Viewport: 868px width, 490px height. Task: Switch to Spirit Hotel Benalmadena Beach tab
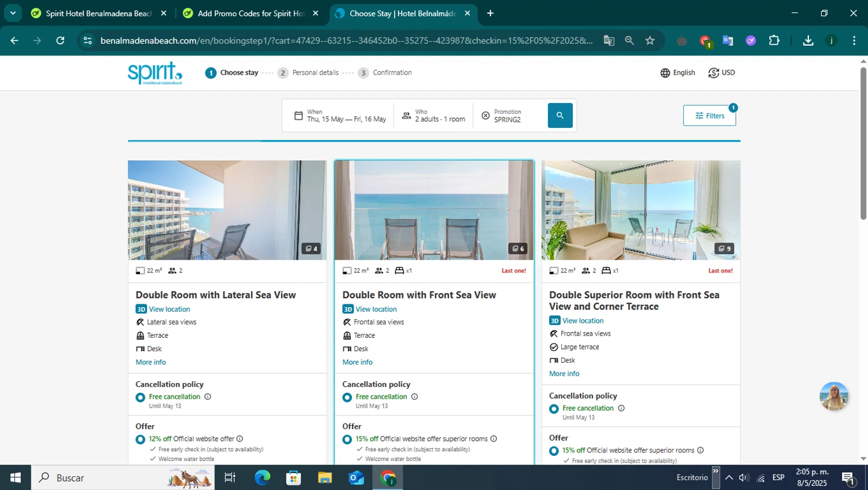tap(98, 13)
